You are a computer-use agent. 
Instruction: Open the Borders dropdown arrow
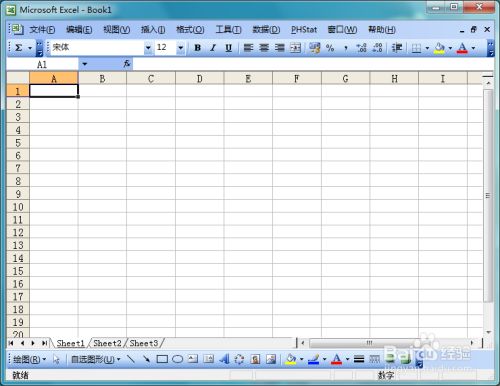coord(427,48)
